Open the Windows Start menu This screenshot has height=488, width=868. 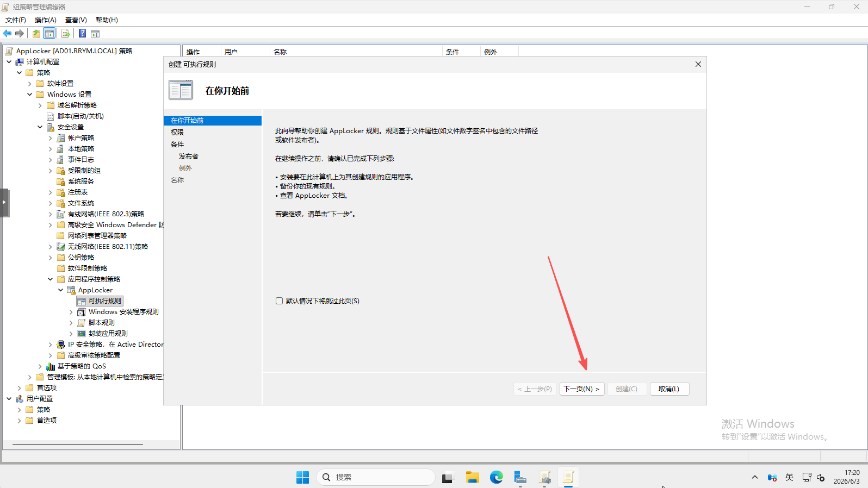302,477
